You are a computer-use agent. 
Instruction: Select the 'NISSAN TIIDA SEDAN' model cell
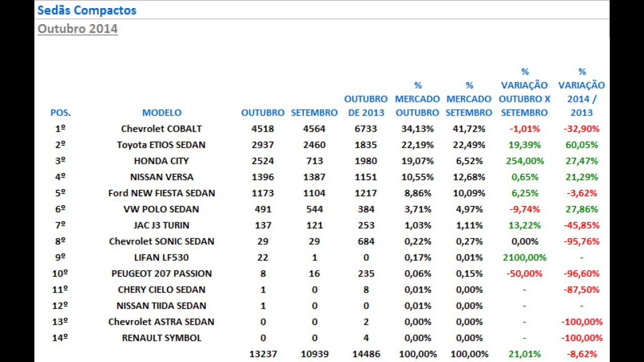point(162,306)
